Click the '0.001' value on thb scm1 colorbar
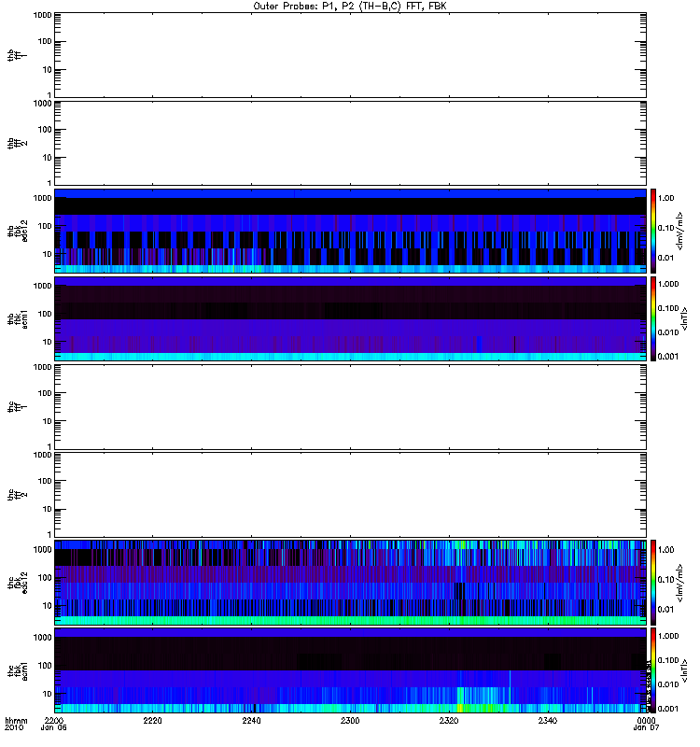This screenshot has width=700, height=747. (668, 357)
